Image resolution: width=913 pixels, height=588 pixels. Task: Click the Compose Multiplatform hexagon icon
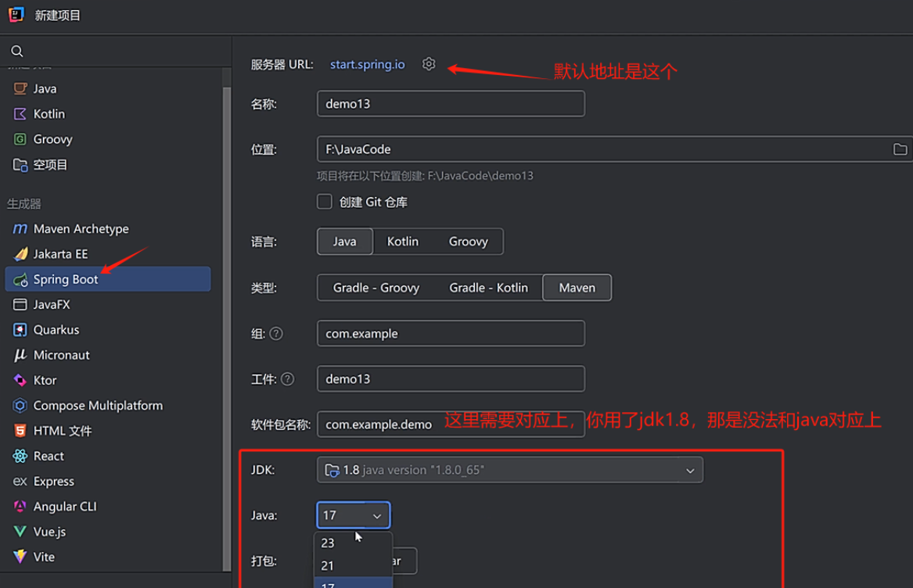tap(20, 405)
